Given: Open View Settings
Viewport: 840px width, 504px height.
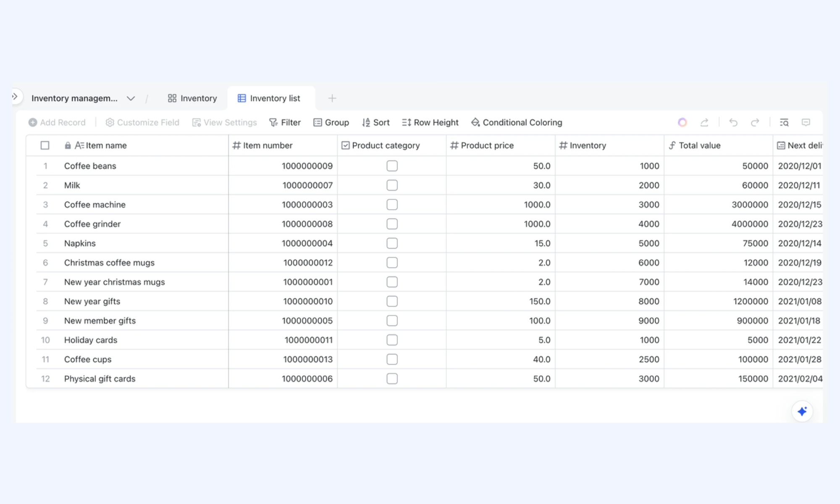Looking at the screenshot, I should point(224,122).
